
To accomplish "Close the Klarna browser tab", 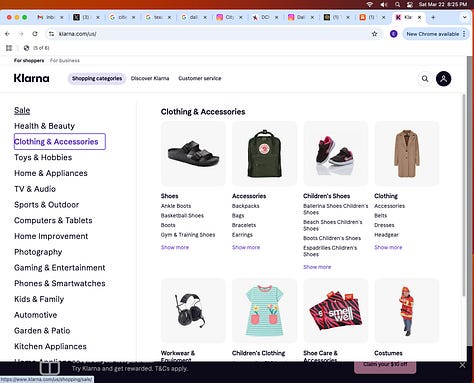I will tap(419, 17).
